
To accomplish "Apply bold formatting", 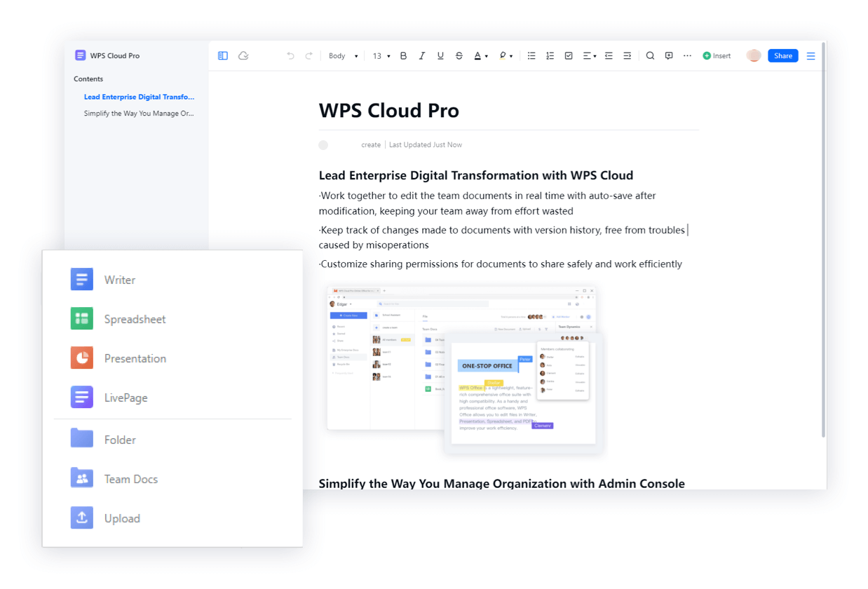I will (403, 56).
